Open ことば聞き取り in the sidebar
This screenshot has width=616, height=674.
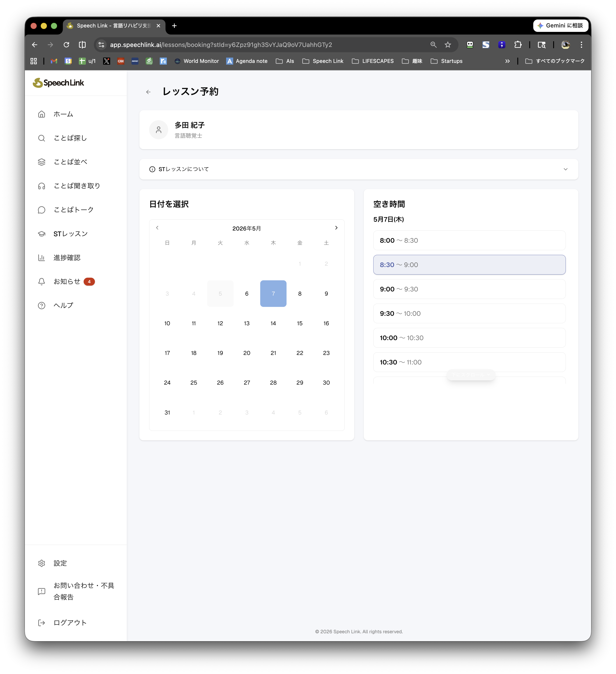(x=75, y=186)
